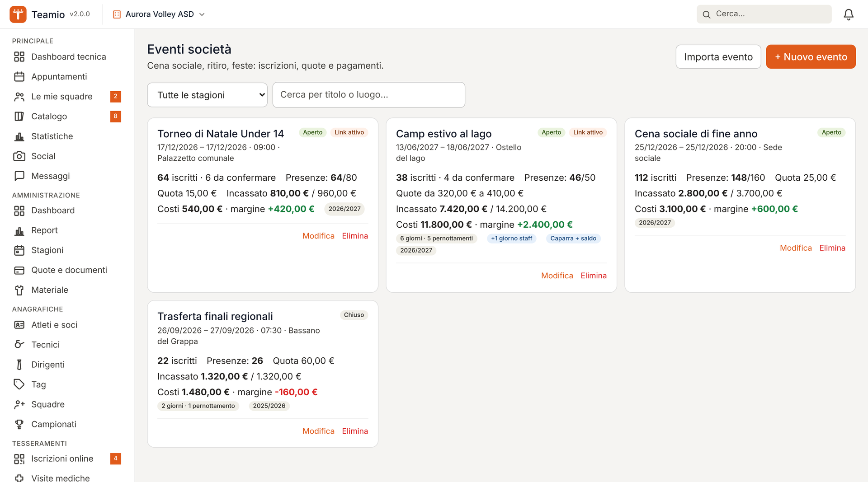This screenshot has width=868, height=482.
Task: Create a new event with Nuovo evento
Action: pyautogui.click(x=811, y=57)
